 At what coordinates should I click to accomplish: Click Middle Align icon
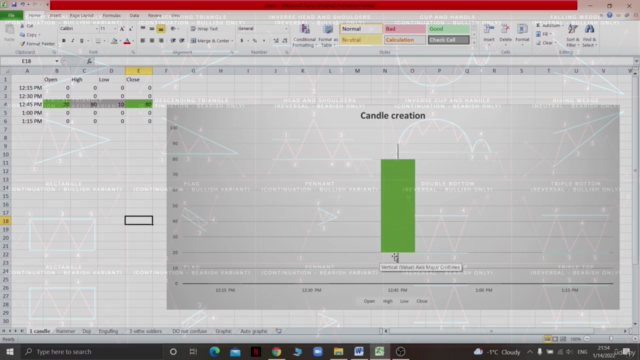tap(152, 29)
